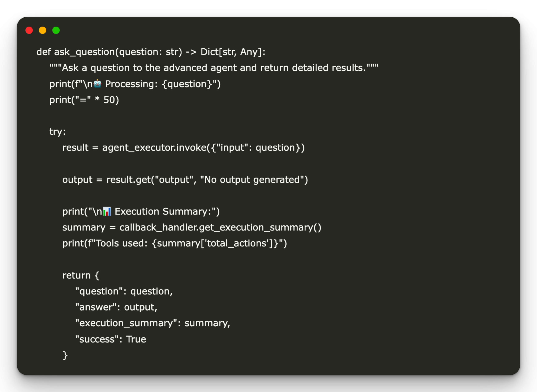Image resolution: width=537 pixels, height=392 pixels.
Task: Click the closing curly brace of the return dict
Action: point(65,355)
